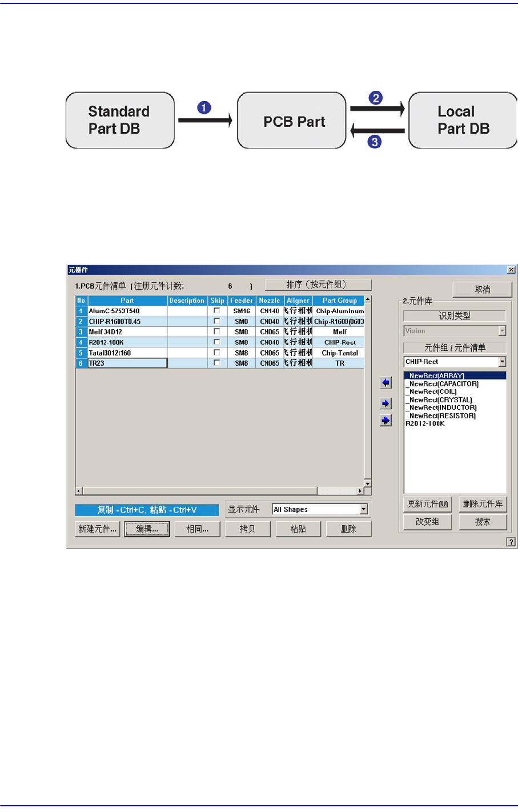Click the bottom double right arrow icon

(386, 421)
